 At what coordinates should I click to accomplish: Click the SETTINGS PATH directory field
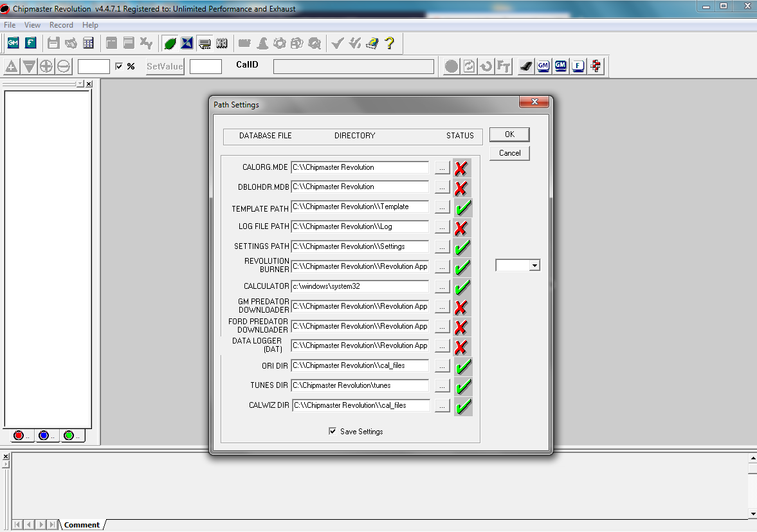[x=360, y=246]
